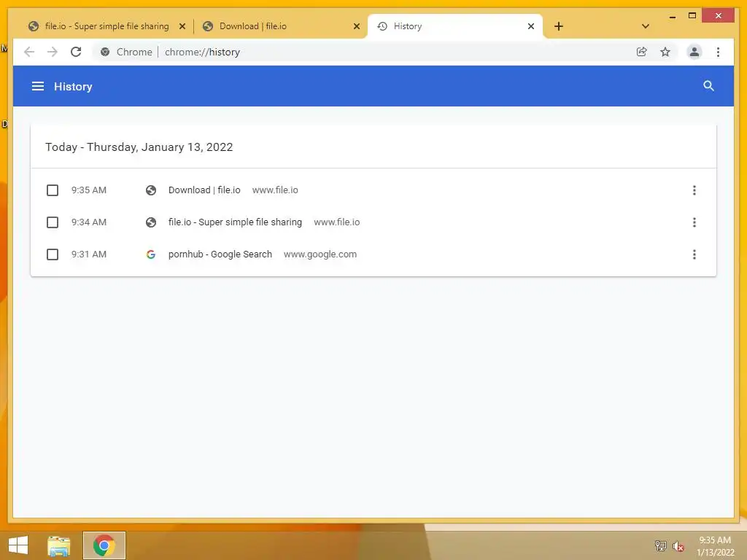This screenshot has width=747, height=560.
Task: Open the History sidebar hamburger menu
Action: (x=38, y=86)
